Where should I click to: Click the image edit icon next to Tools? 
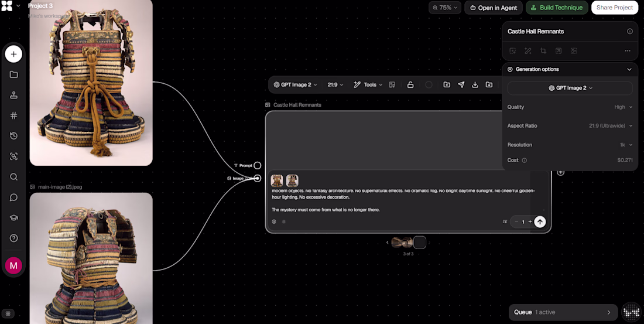pyautogui.click(x=392, y=85)
